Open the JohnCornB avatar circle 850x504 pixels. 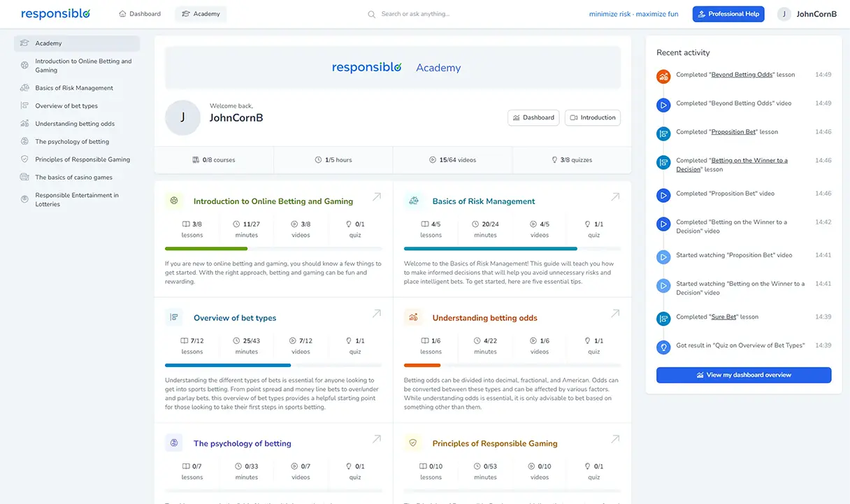(x=785, y=13)
